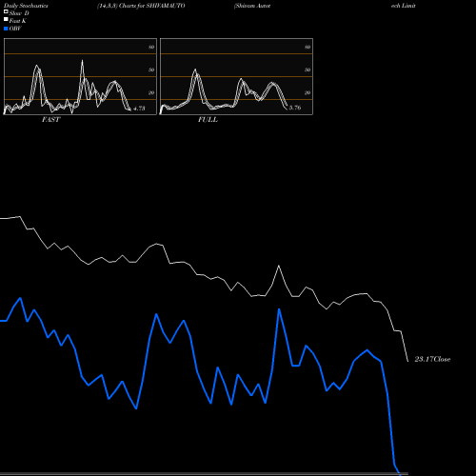Click the 'Slow D' legend text
Screen dimensions: 476x476
19,13
